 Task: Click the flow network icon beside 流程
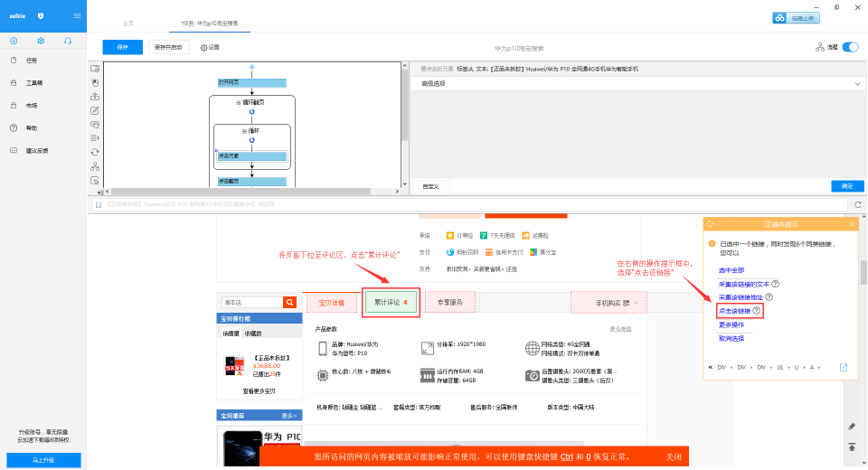click(x=820, y=48)
